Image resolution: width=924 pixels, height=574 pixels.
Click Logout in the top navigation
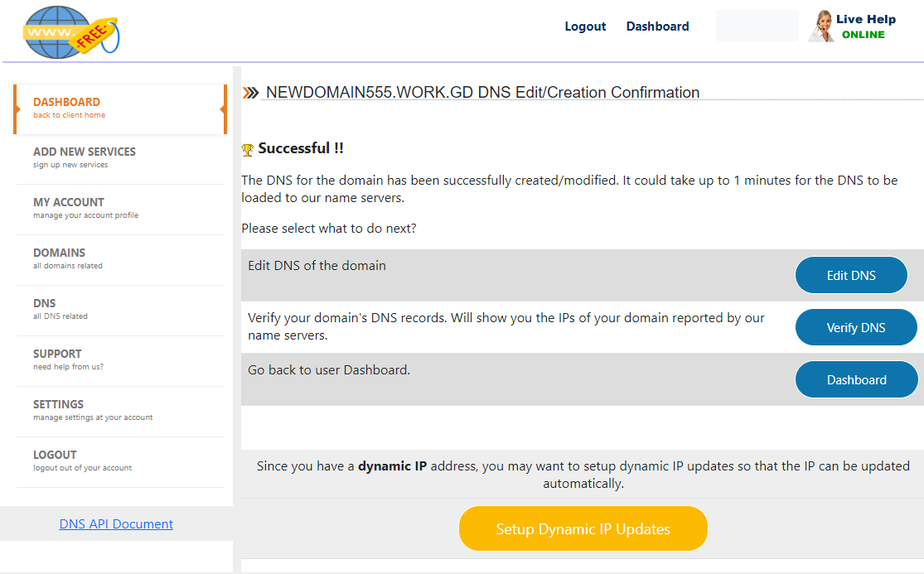(585, 27)
